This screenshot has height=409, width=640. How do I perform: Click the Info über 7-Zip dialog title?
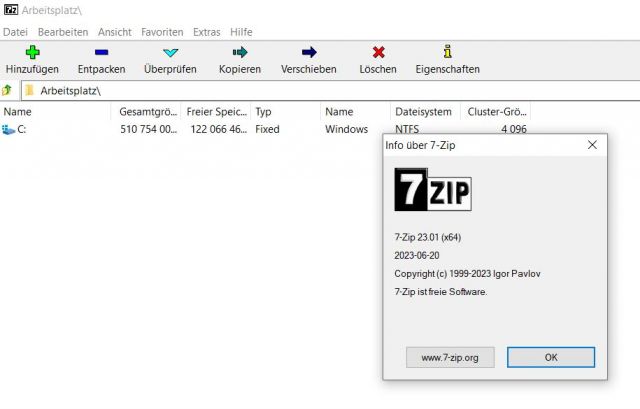420,145
